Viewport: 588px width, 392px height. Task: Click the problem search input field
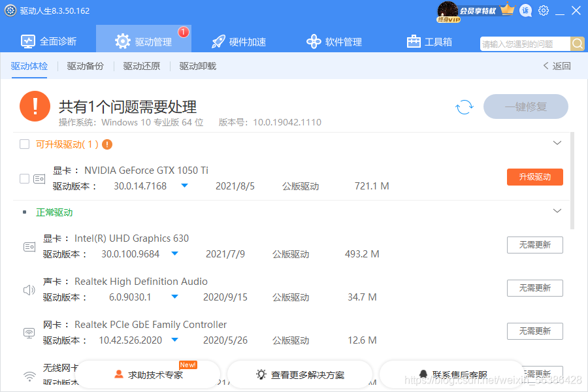click(525, 44)
